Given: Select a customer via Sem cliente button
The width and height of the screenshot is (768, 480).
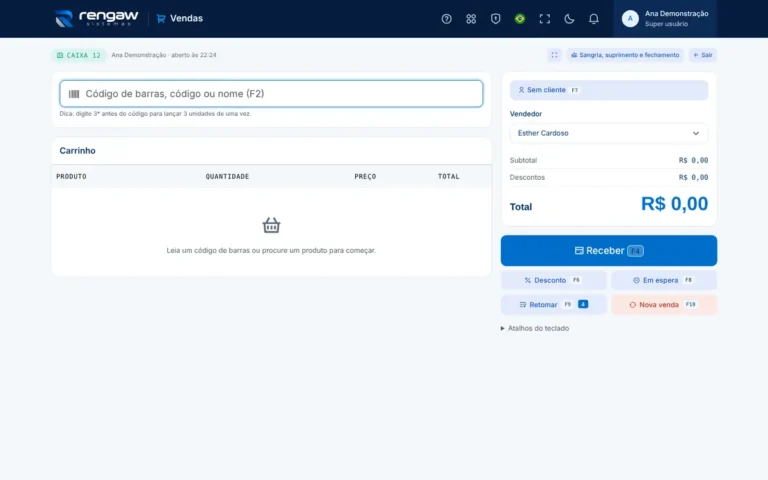Looking at the screenshot, I should pyautogui.click(x=608, y=90).
